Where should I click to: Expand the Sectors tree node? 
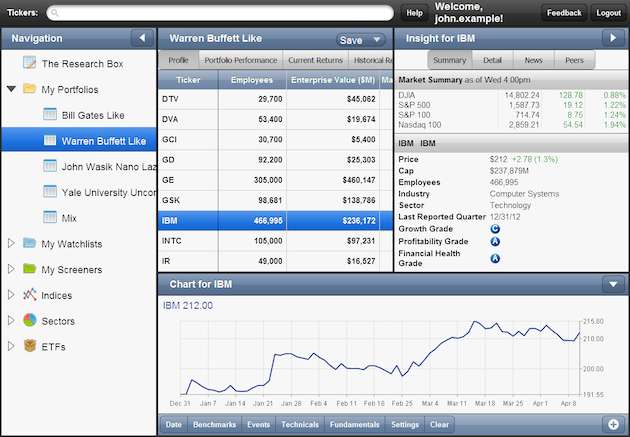click(11, 320)
